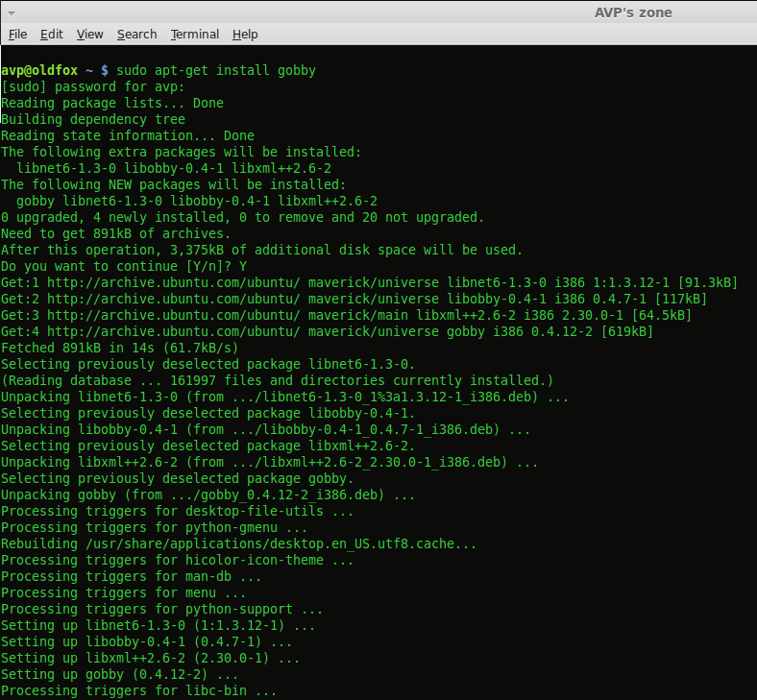Open the Search menu
The image size is (757, 700).
point(137,35)
